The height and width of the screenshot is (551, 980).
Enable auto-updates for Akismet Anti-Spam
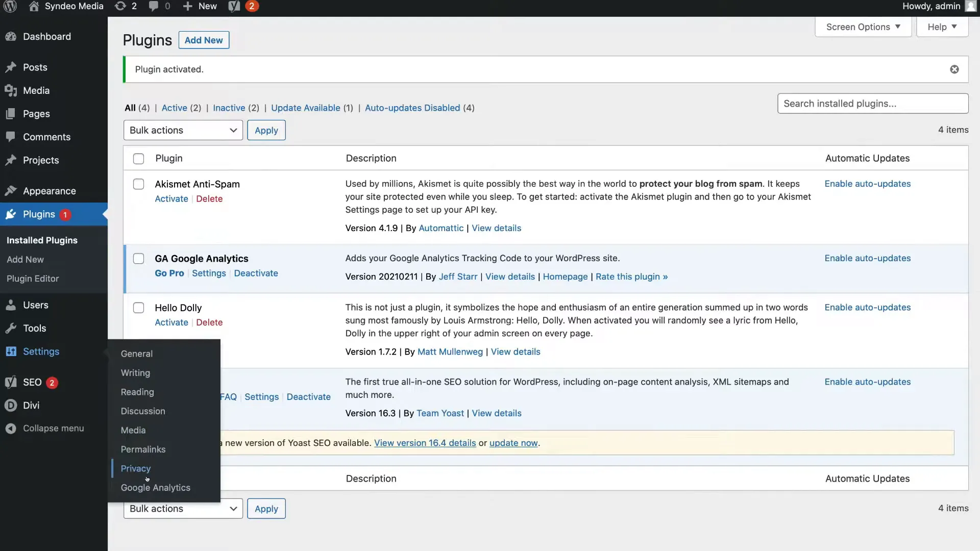(868, 184)
